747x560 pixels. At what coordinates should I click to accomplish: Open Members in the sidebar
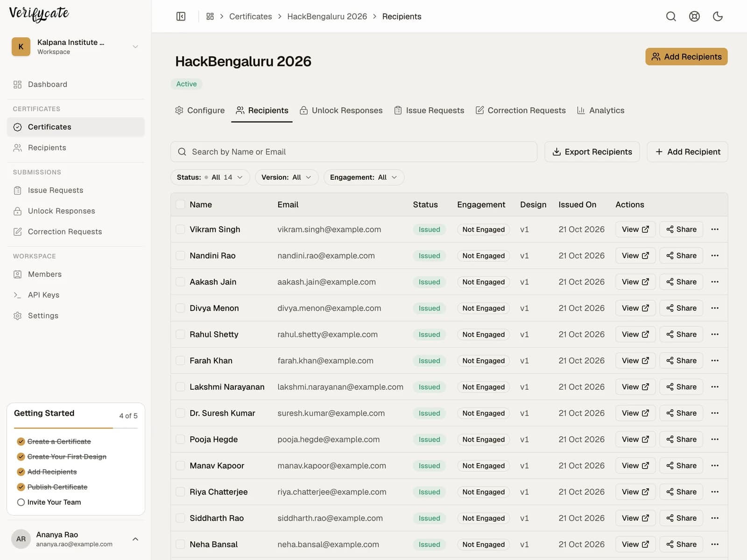coord(76,274)
